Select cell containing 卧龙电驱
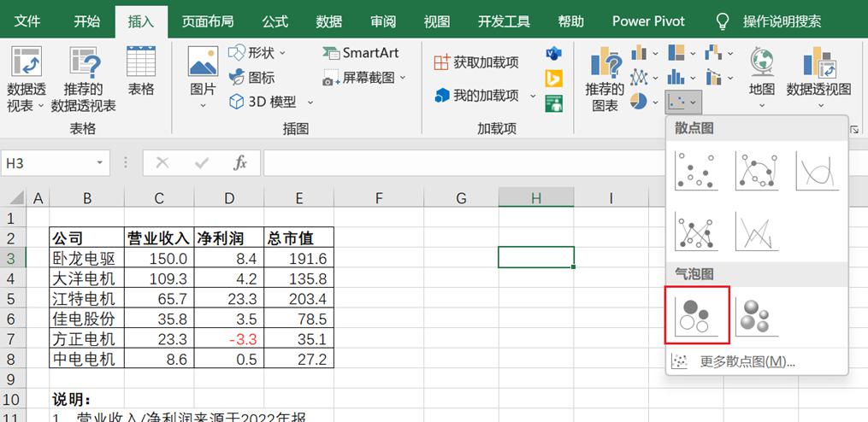The width and height of the screenshot is (868, 422). (87, 258)
